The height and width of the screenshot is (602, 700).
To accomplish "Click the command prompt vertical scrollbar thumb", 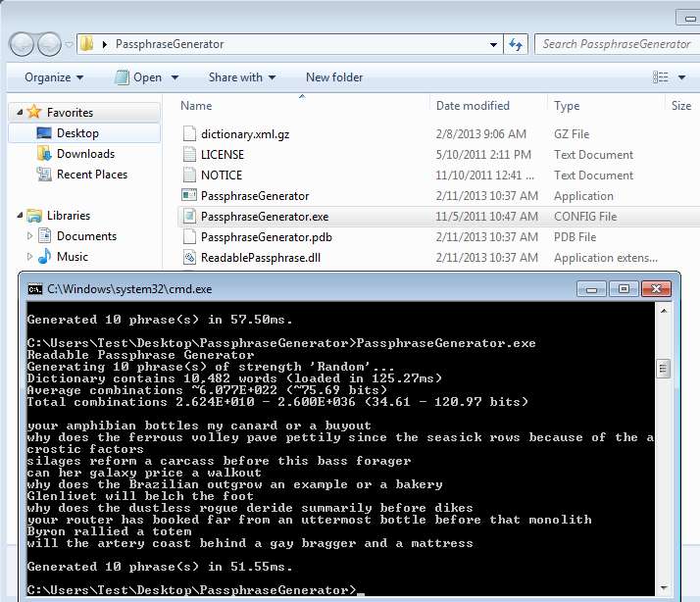I will click(x=663, y=369).
